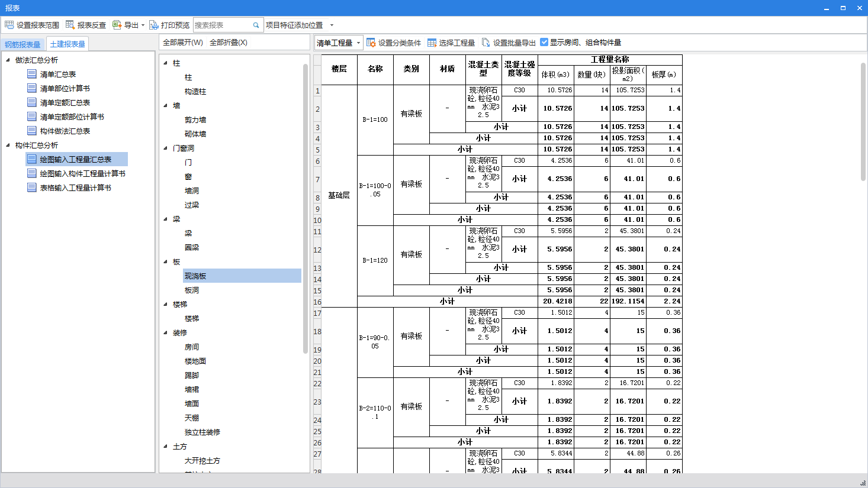Click the 绘图输入构件工程量计算书 report icon
Viewport: 868px width, 488px height.
pyautogui.click(x=32, y=173)
